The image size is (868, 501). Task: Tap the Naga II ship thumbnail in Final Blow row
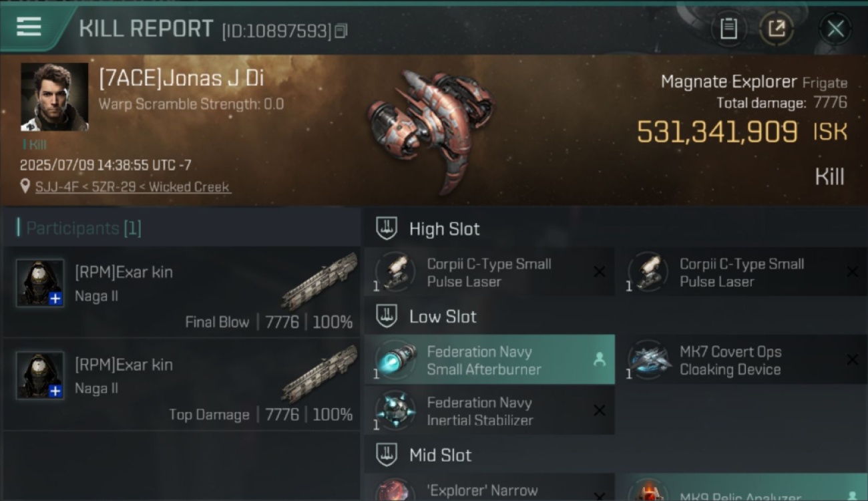point(319,281)
